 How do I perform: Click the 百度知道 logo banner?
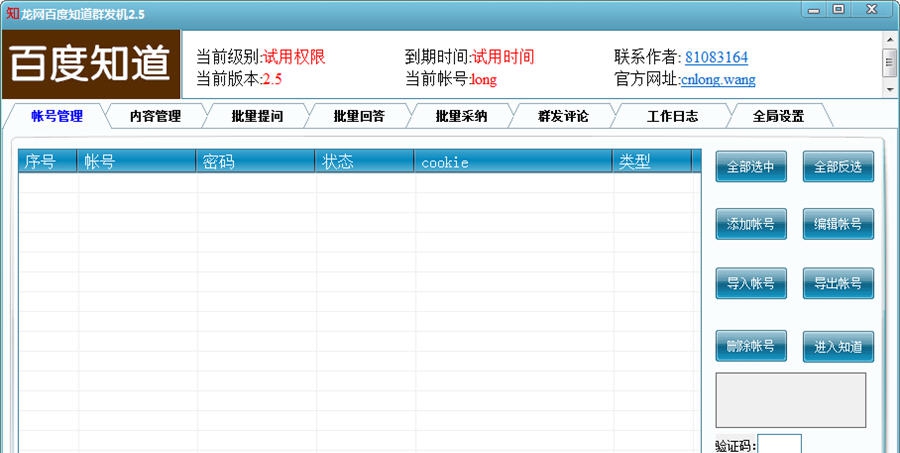click(91, 64)
